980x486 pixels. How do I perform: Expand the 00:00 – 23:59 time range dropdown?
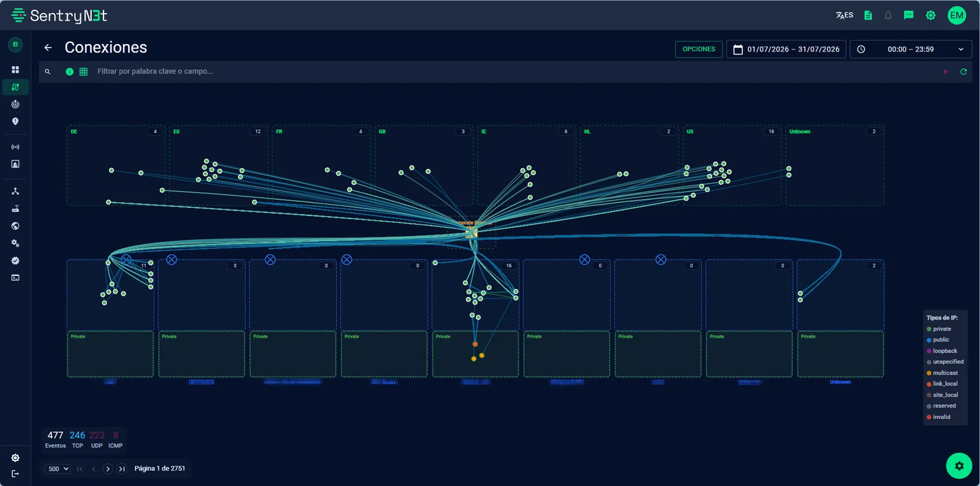pos(911,49)
